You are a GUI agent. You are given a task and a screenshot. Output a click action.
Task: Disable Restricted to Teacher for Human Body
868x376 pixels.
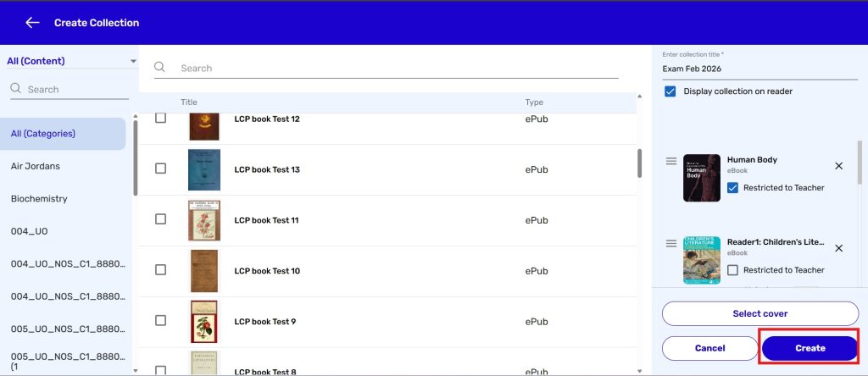(x=733, y=188)
